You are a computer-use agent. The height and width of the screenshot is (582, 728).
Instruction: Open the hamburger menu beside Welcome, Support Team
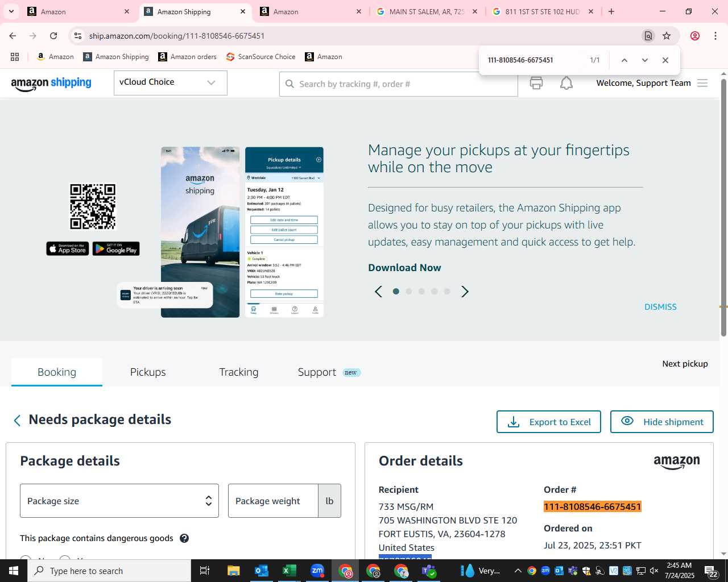[x=702, y=84]
